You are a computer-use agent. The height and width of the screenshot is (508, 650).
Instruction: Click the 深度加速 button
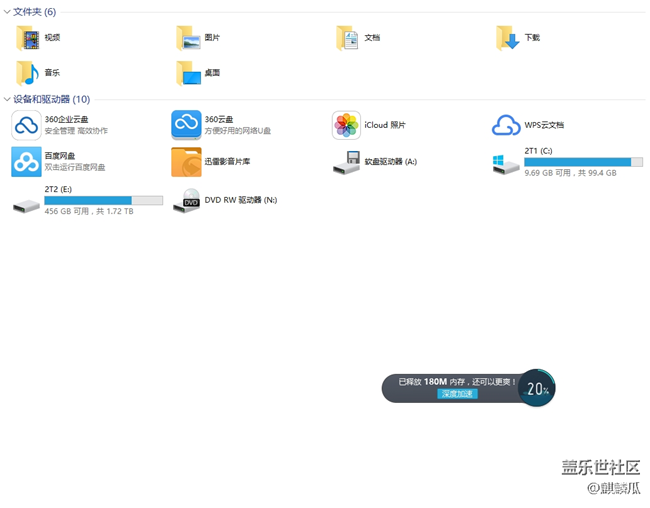coord(457,393)
